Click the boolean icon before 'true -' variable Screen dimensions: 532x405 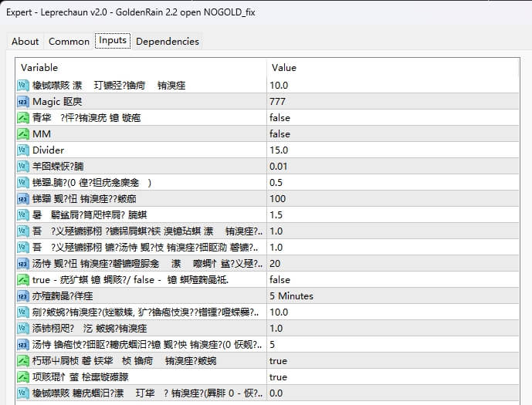point(22,280)
